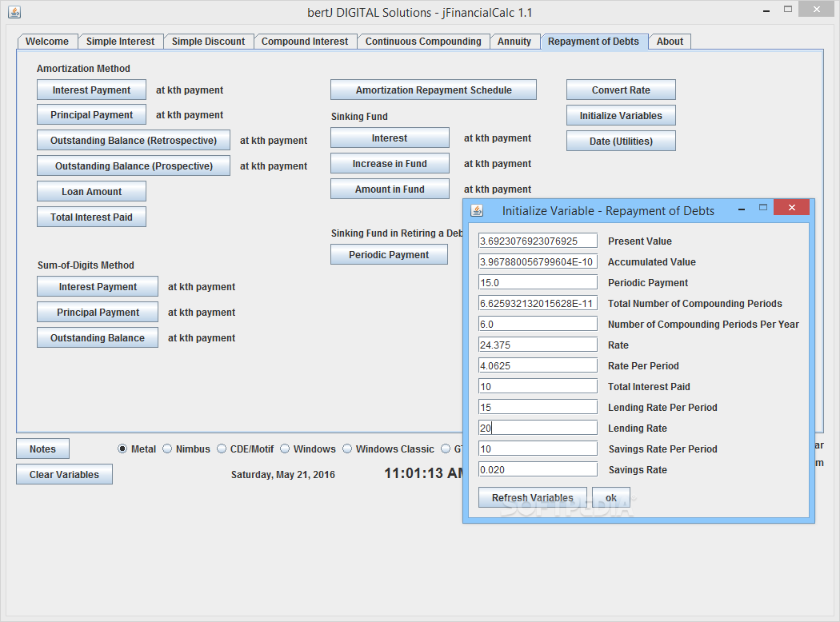Image resolution: width=840 pixels, height=622 pixels.
Task: Compute Outstanding Balance (Retrospective)
Action: coord(134,140)
